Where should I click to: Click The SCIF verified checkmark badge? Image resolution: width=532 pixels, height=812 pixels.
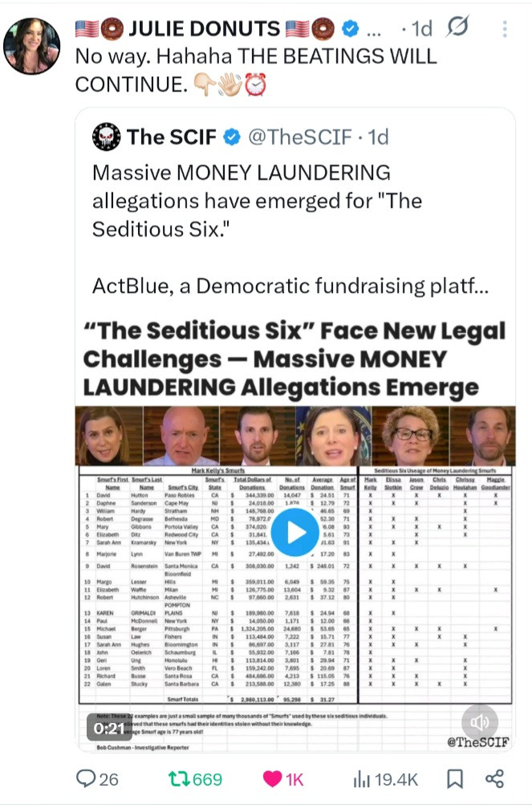click(x=232, y=136)
